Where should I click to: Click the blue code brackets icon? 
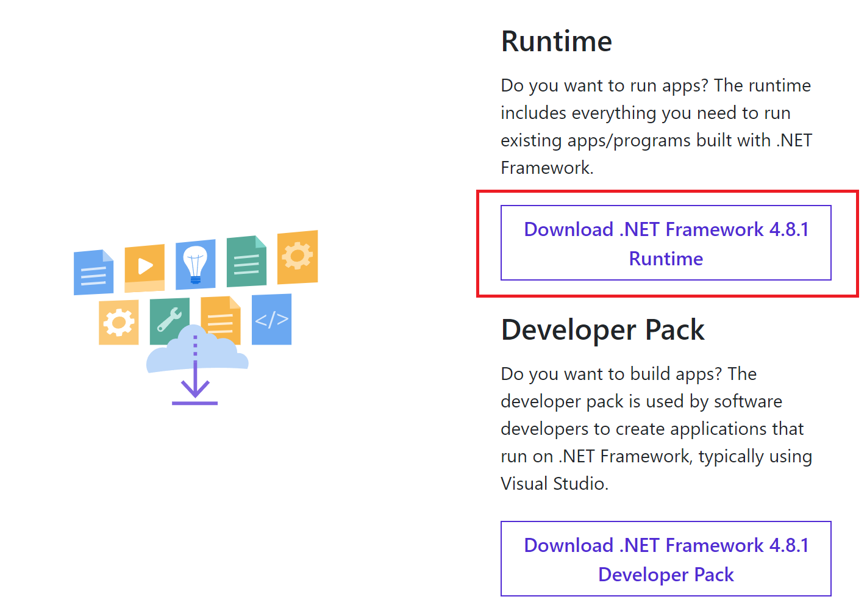point(271,320)
